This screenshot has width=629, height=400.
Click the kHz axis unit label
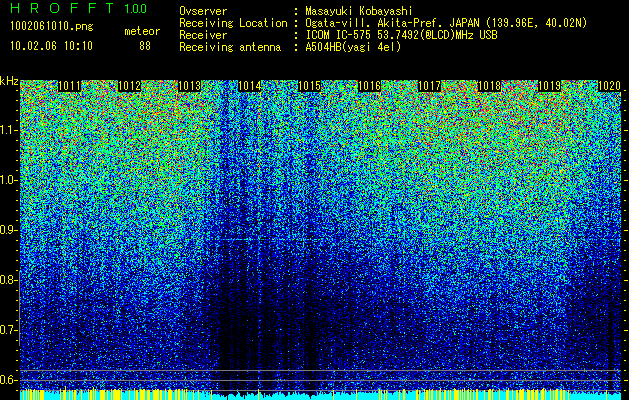pos(9,81)
